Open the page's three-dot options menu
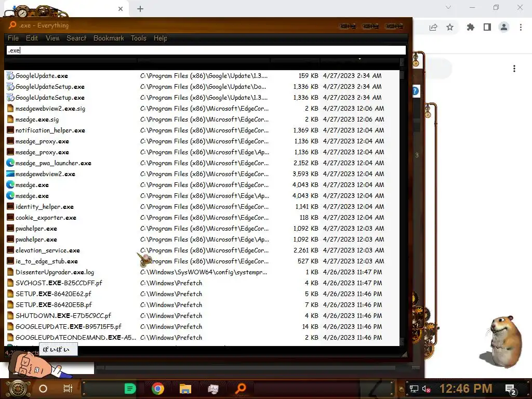532x399 pixels. coord(514,69)
